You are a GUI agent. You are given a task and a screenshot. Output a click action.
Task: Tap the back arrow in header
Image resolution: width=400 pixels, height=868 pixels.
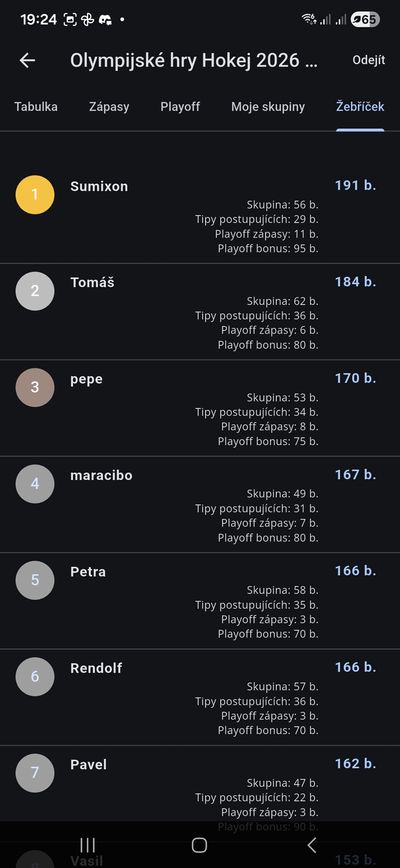click(27, 60)
